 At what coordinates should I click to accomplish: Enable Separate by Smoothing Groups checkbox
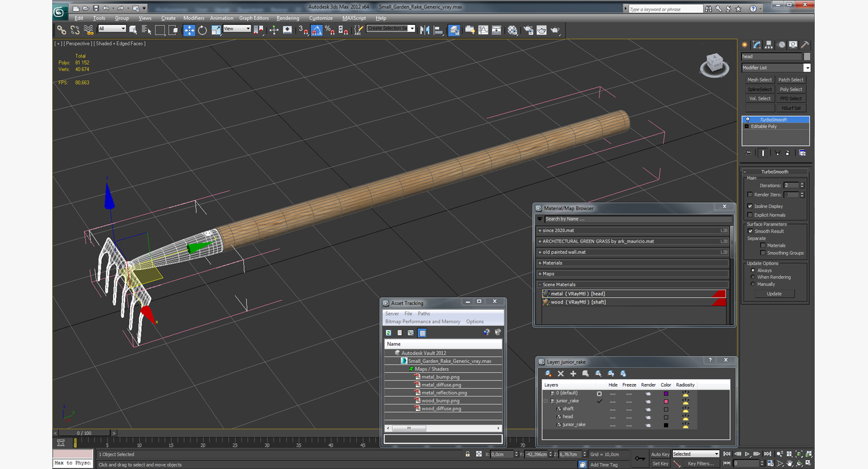pos(763,253)
